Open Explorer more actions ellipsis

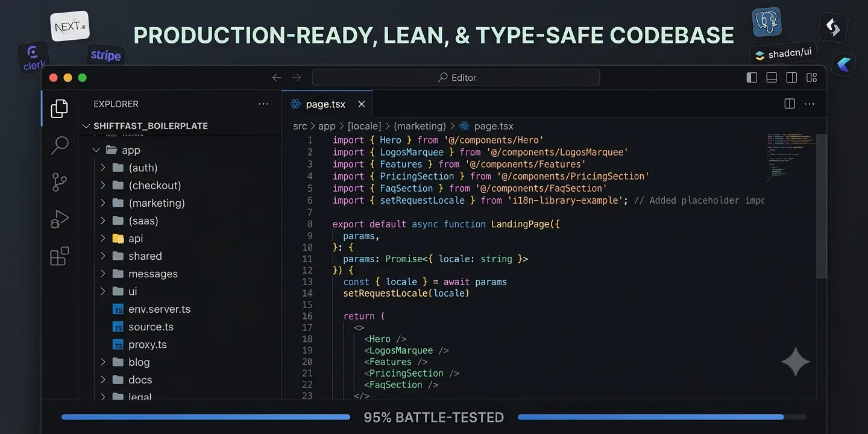click(263, 104)
